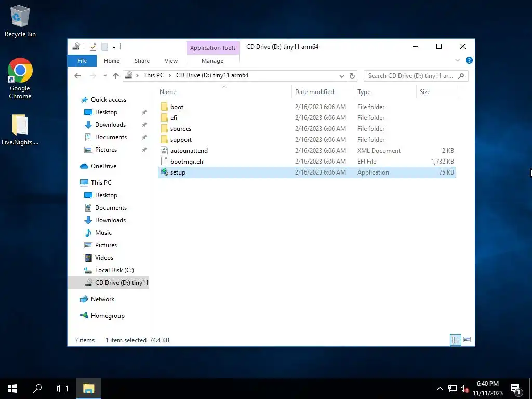The image size is (532, 399).
Task: Open Local Disk (C:) in navigation pane
Action: [x=114, y=270]
